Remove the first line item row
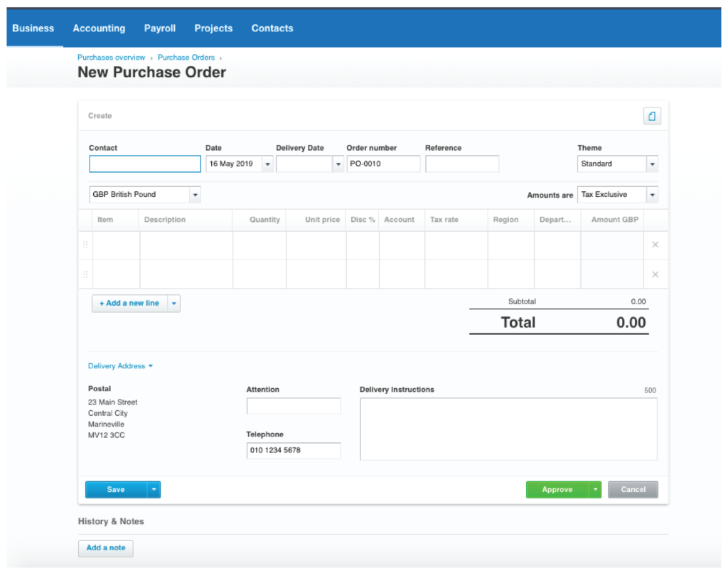Viewport: 728px width, 583px height. point(655,245)
